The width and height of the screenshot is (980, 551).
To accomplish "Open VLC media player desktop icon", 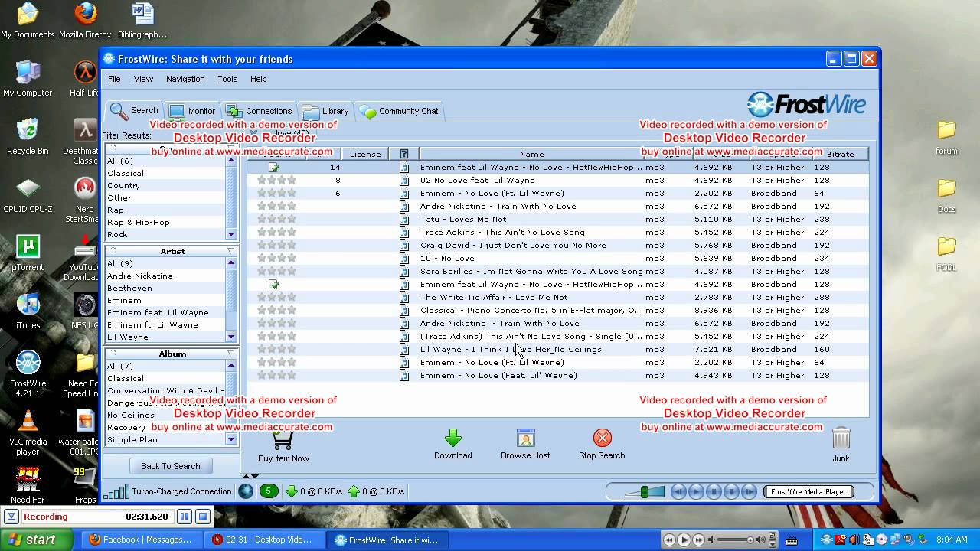I will tap(28, 421).
